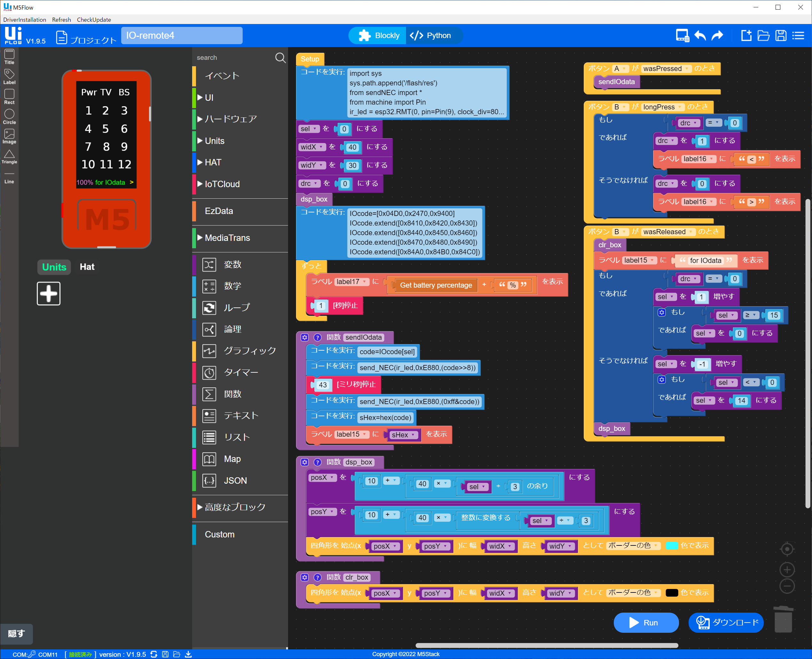Image resolution: width=812 pixels, height=659 pixels.
Task: Run the program with Run button
Action: point(646,623)
